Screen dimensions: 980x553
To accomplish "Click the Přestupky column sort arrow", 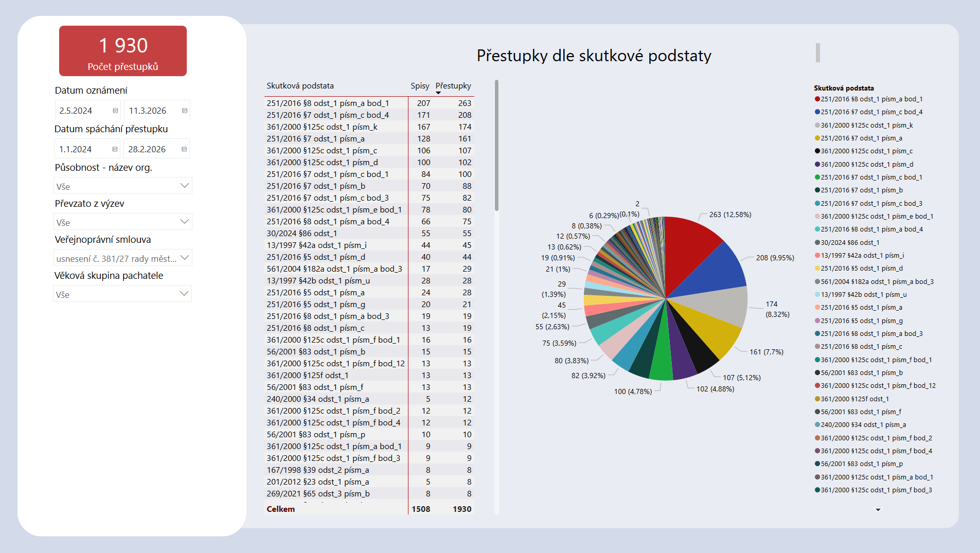I will 438,93.
